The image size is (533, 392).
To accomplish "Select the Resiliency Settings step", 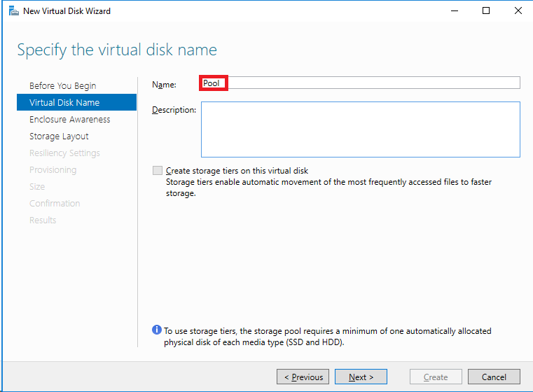I will [64, 153].
